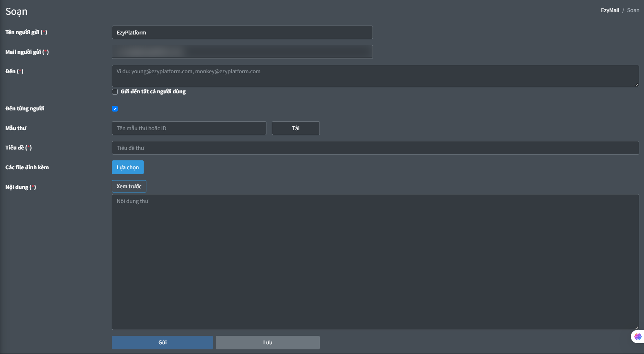Save the draft using the 'Lưu' button
Screen dimensions: 644x354
point(267,342)
